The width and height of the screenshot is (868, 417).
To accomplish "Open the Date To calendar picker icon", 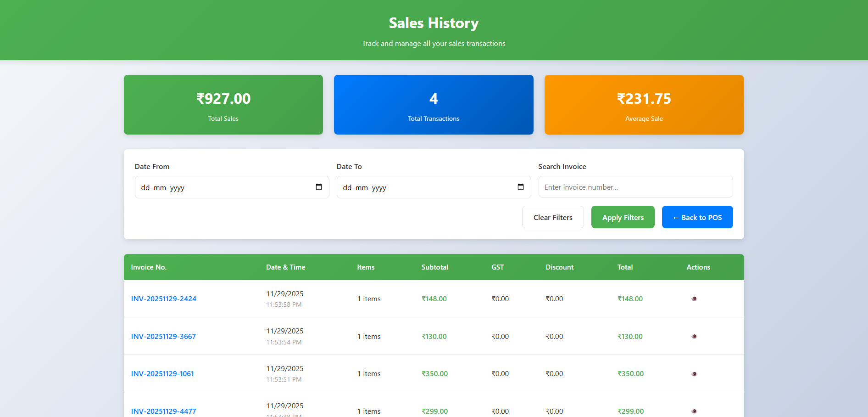I will point(520,187).
